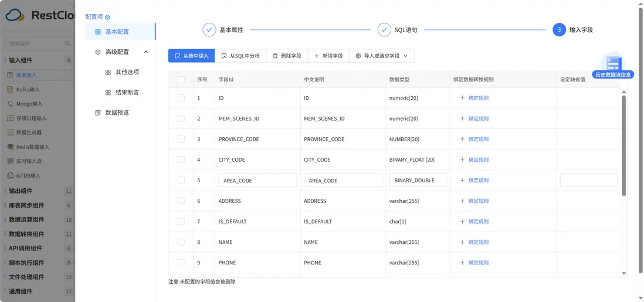The height and width of the screenshot is (302, 644).
Task: Click the 搜索组件 search box
Action: (x=39, y=43)
